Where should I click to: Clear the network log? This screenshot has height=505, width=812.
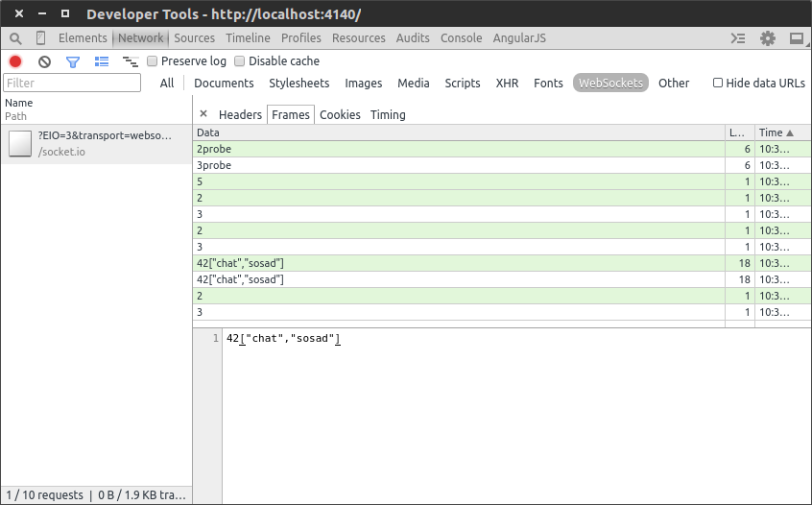[x=44, y=61]
